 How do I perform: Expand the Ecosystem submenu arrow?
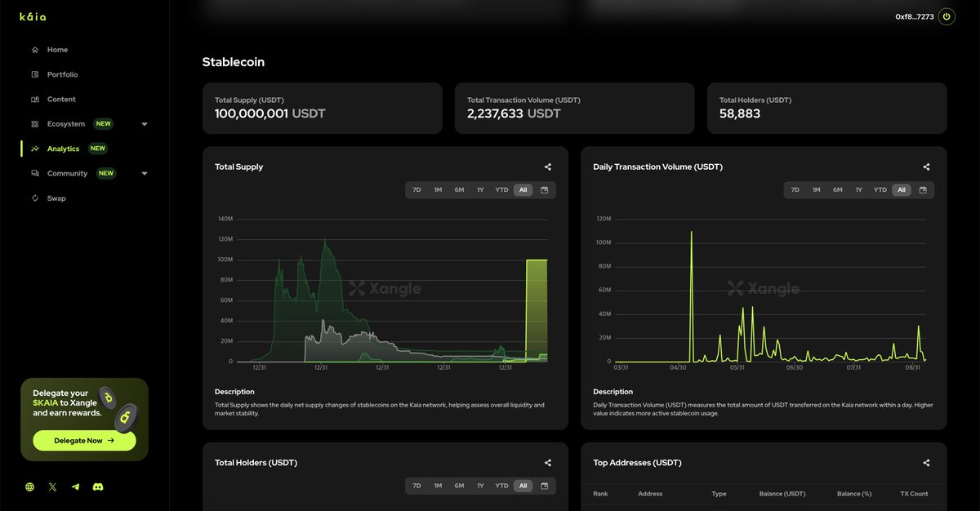tap(145, 124)
